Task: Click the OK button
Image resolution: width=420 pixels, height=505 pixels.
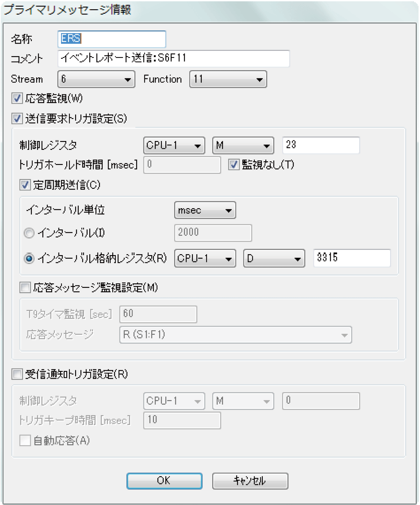Action: [x=164, y=481]
